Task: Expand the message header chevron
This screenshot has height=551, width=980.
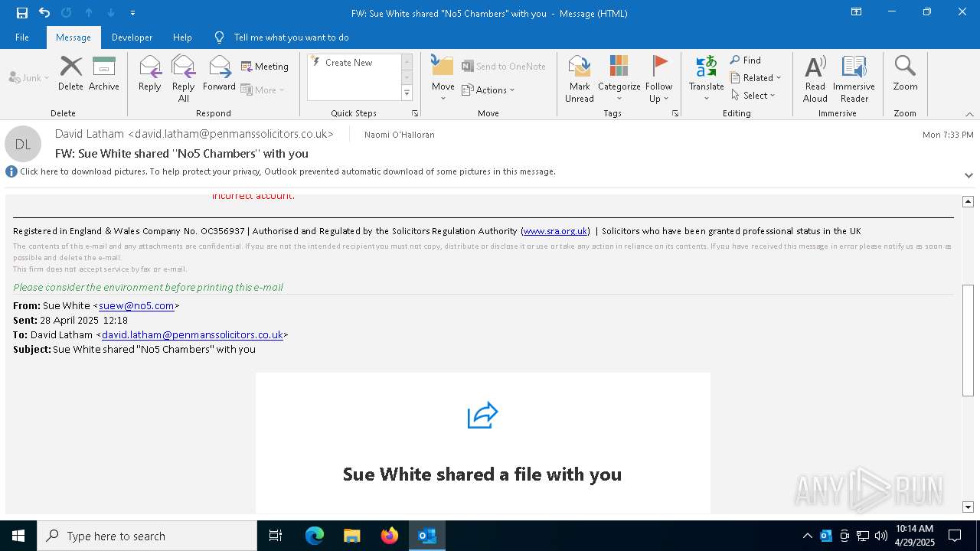Action: point(969,175)
